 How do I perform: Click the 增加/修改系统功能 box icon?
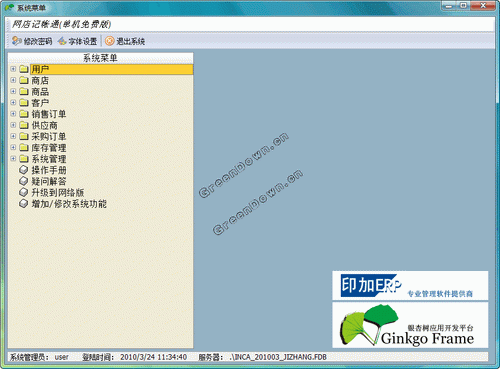pos(23,204)
